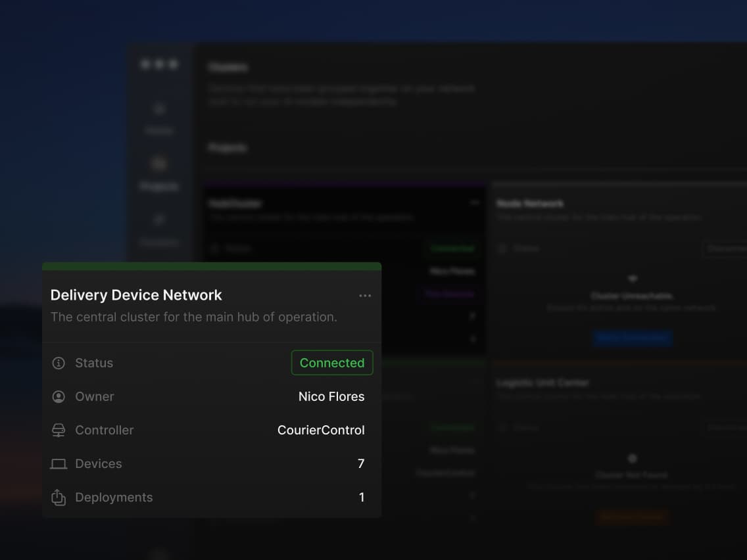Click the info icon beside Status
747x560 pixels.
click(x=58, y=362)
